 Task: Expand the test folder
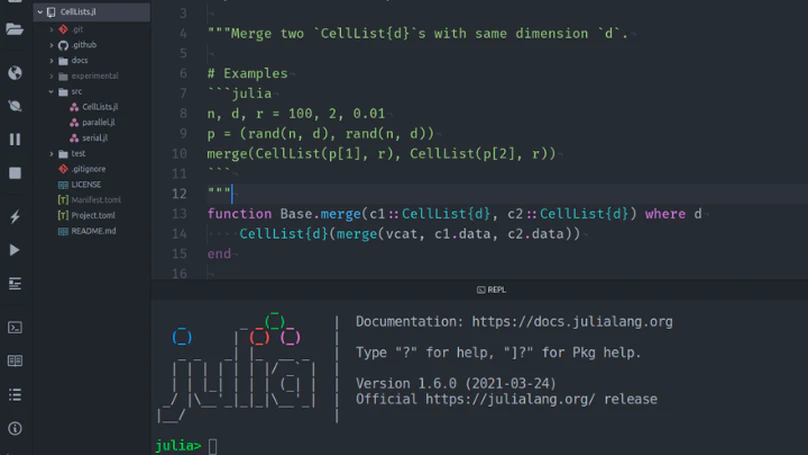point(51,154)
